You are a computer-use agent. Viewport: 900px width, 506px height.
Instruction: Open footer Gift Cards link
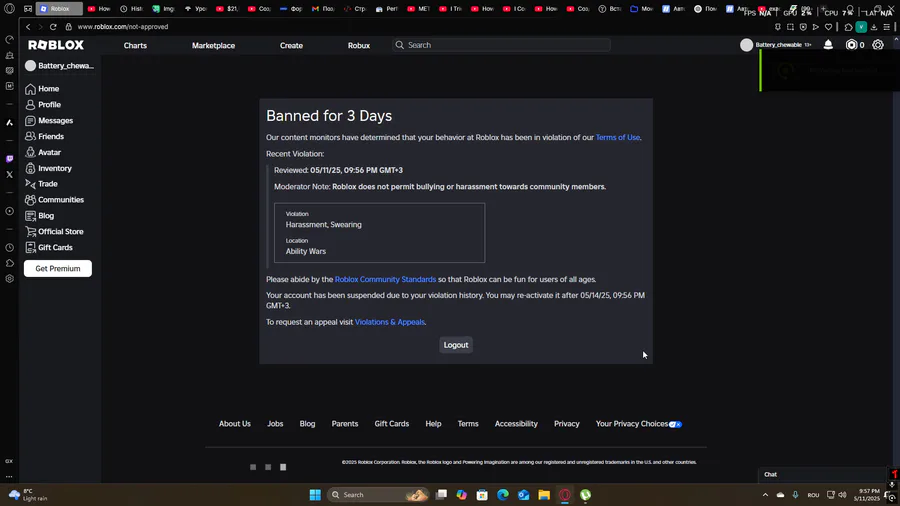pos(391,423)
